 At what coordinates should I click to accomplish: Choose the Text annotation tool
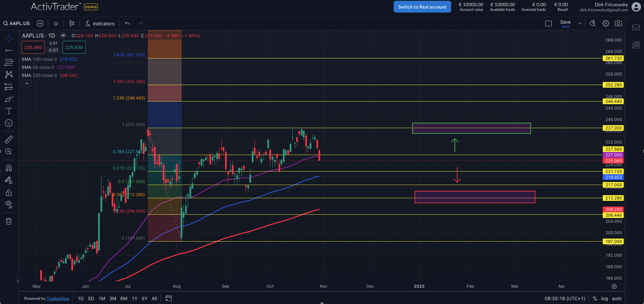pos(9,111)
